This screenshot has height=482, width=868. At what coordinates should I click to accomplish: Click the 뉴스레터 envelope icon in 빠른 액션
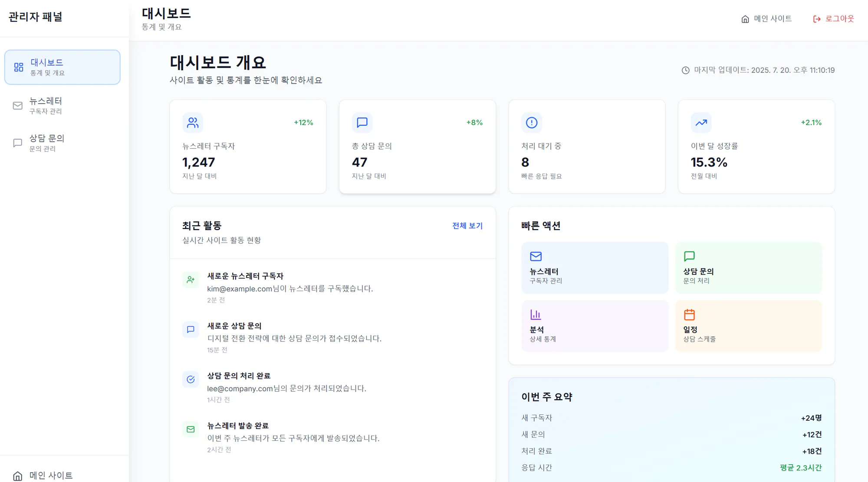click(536, 256)
